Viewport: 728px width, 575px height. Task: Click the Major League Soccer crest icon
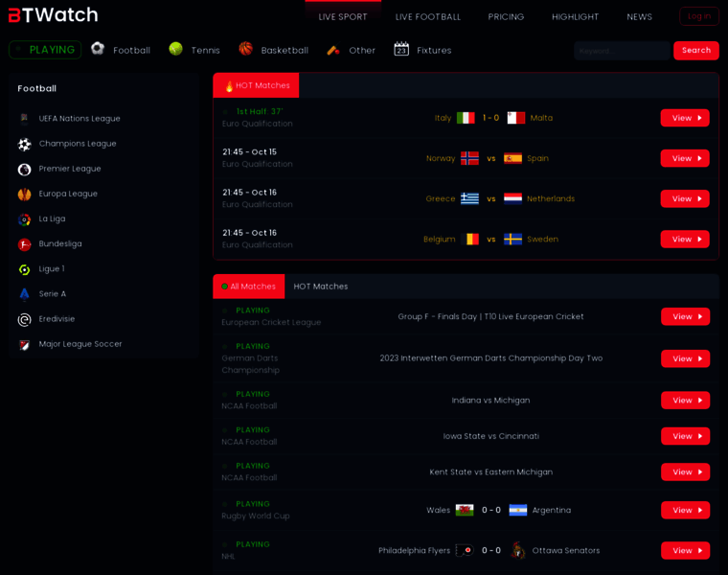tap(25, 345)
